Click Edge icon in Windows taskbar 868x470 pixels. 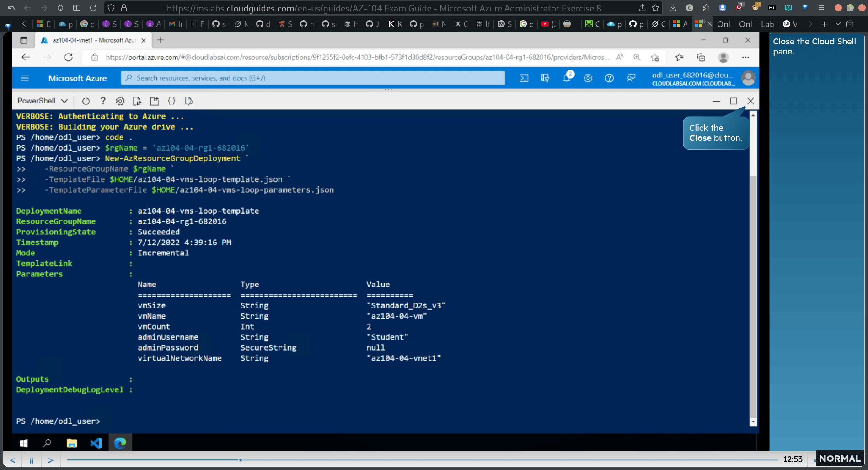coord(120,443)
